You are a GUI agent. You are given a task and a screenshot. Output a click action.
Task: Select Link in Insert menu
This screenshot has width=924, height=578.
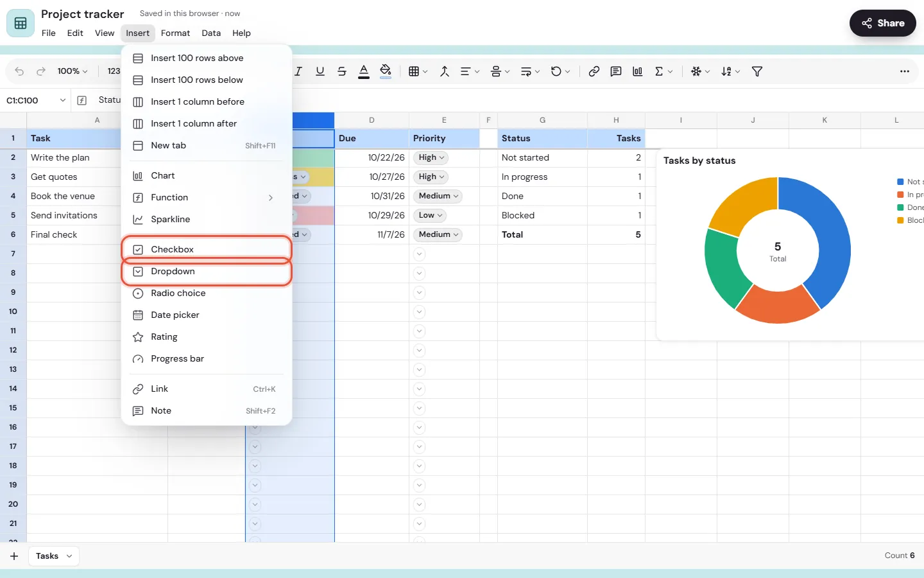point(207,389)
